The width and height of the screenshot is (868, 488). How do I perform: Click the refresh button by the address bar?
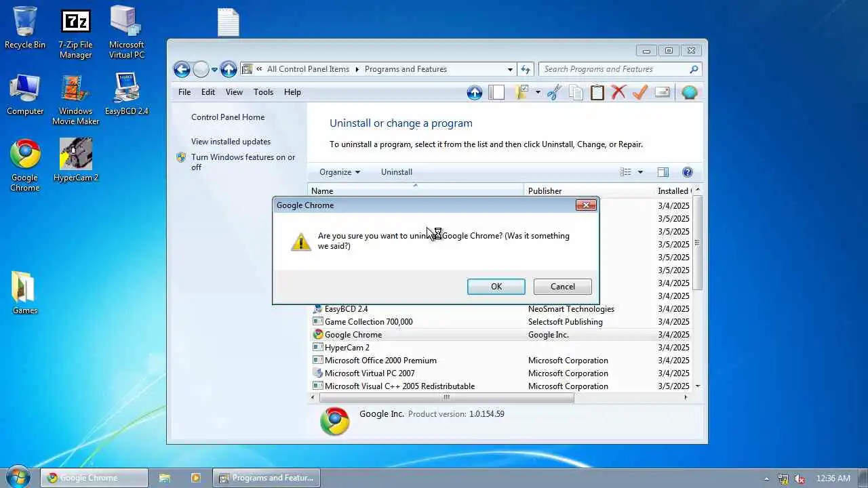point(526,69)
